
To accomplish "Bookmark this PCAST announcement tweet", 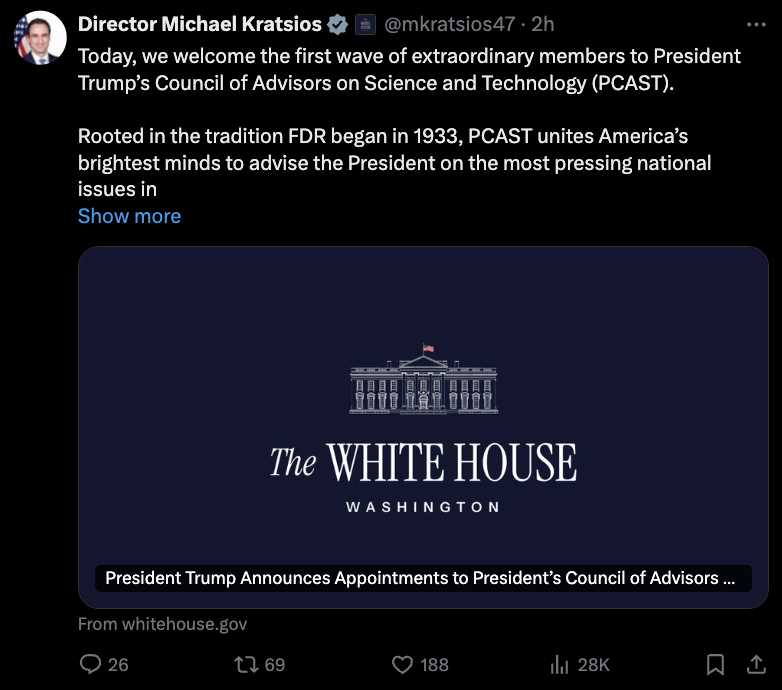I will (715, 664).
